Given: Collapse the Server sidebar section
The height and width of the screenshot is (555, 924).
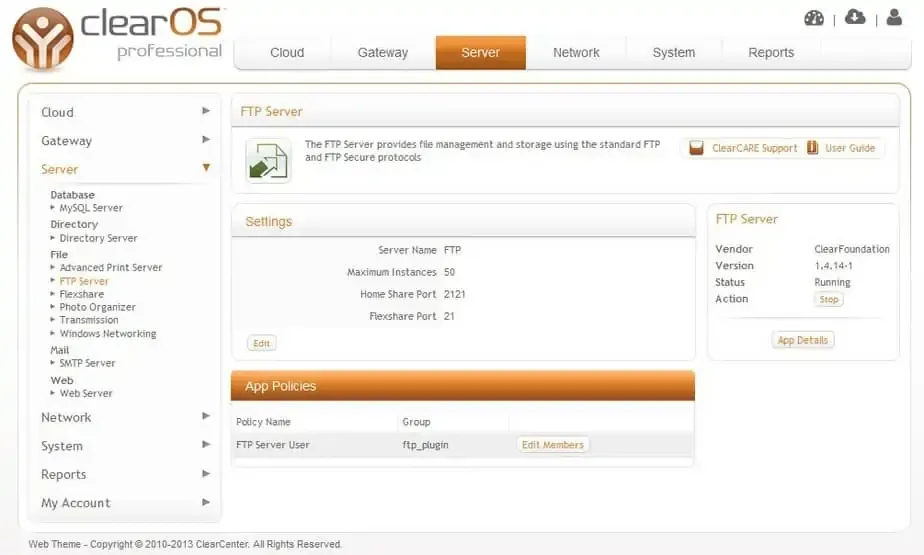Looking at the screenshot, I should [206, 168].
